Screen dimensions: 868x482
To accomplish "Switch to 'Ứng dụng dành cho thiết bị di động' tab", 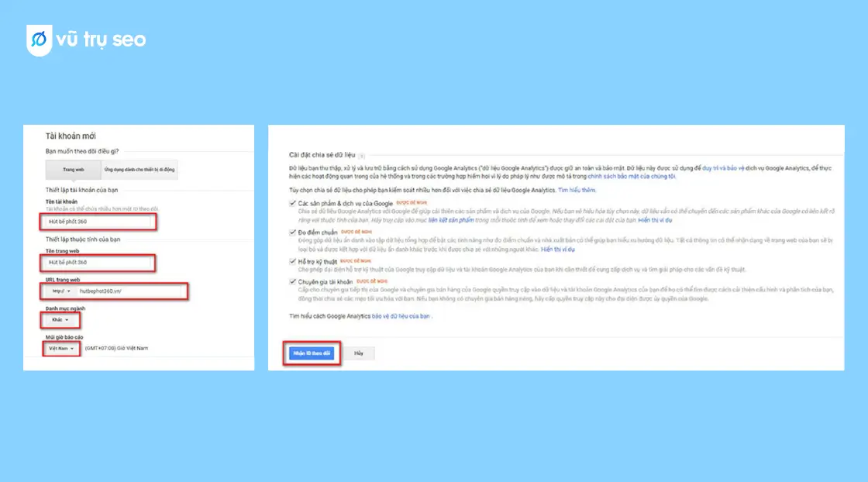I will coord(139,170).
